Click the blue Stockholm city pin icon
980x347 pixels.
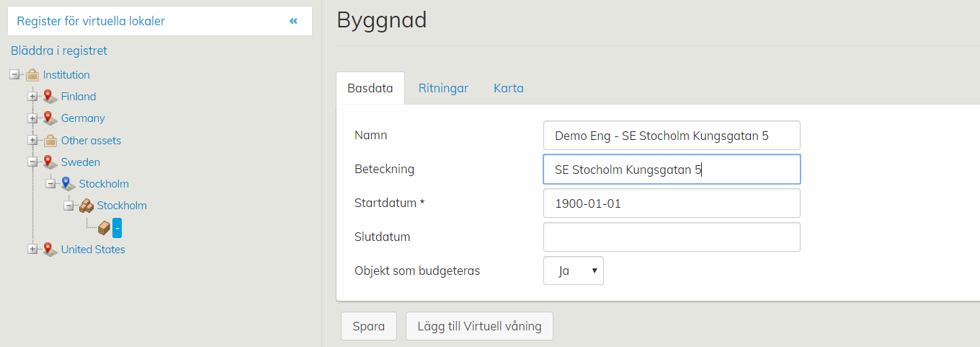[68, 184]
